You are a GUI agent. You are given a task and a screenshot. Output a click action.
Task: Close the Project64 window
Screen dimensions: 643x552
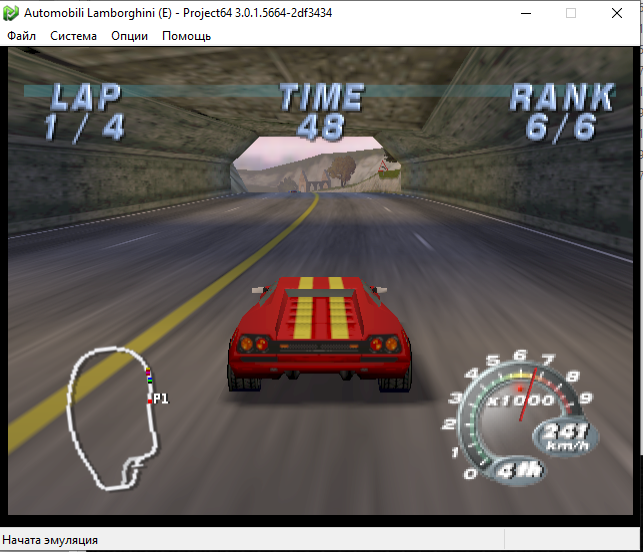pyautogui.click(x=617, y=13)
